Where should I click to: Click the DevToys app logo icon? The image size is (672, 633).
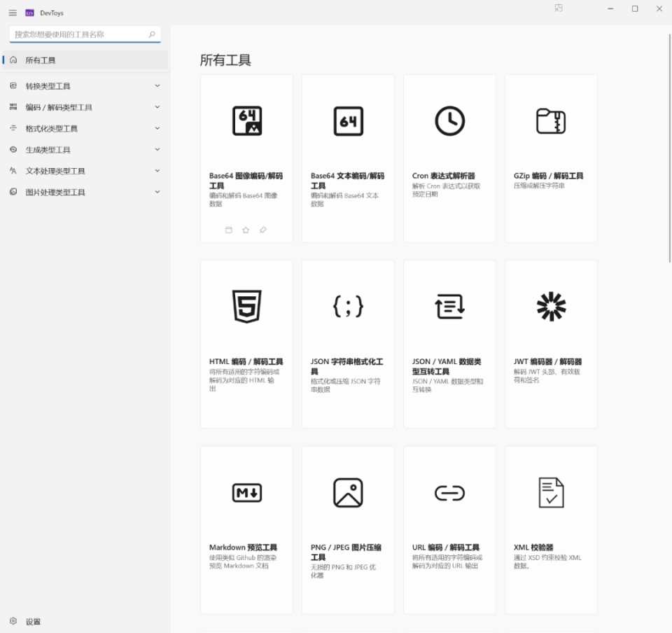(x=29, y=13)
